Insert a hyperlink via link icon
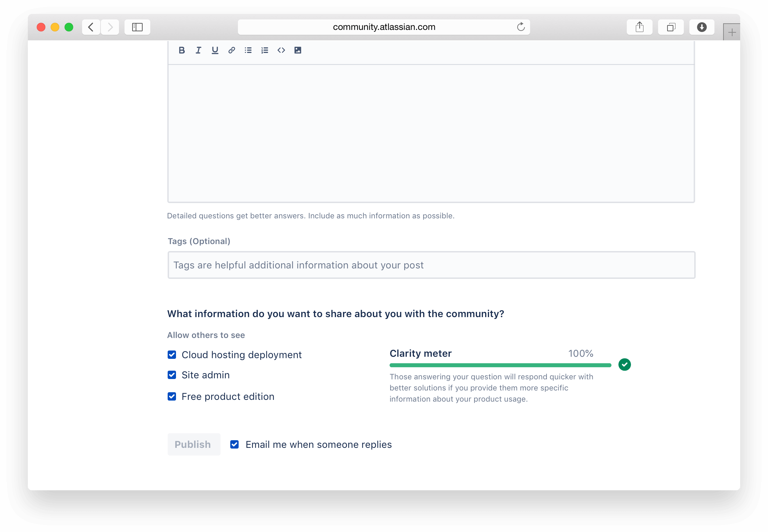The height and width of the screenshot is (532, 768). click(232, 50)
